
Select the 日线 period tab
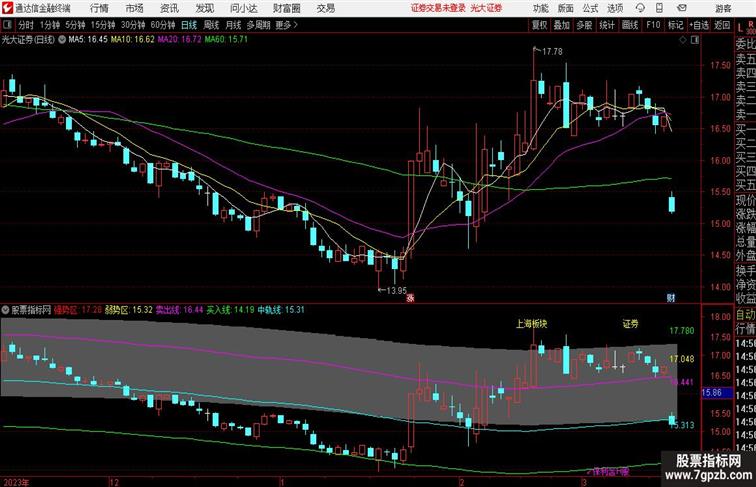189,25
